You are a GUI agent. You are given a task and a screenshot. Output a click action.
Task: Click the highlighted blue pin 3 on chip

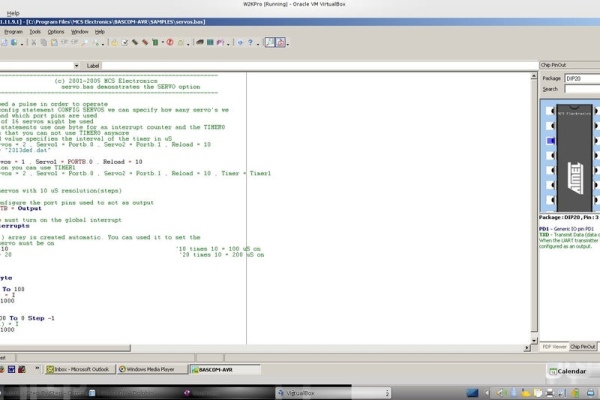click(551, 141)
